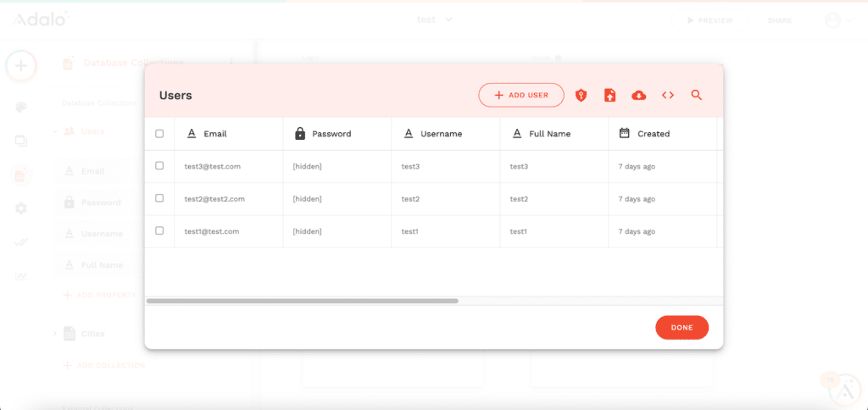868x410 pixels.
Task: Click the shield permissions icon in Users header
Action: [581, 96]
